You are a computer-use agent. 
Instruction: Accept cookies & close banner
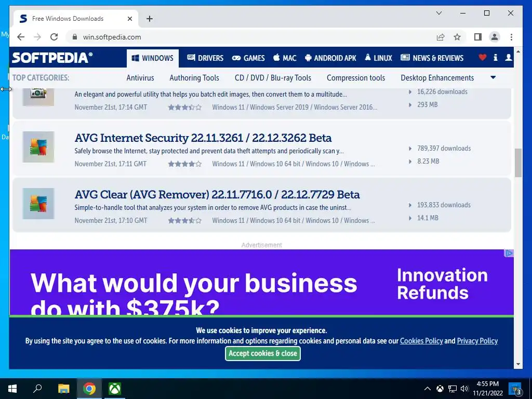click(262, 353)
